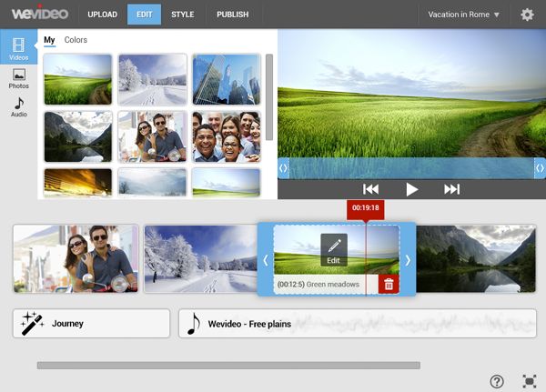Play the preview video
The image size is (546, 392).
411,189
